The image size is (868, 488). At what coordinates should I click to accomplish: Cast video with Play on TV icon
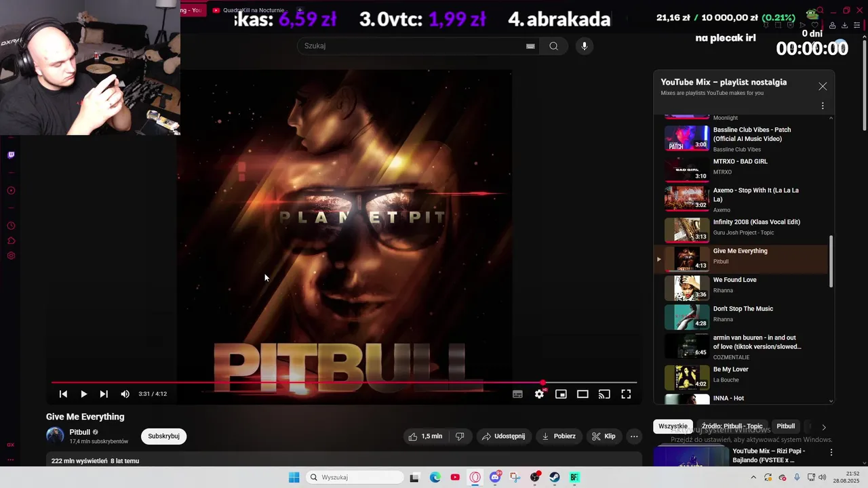pos(604,394)
